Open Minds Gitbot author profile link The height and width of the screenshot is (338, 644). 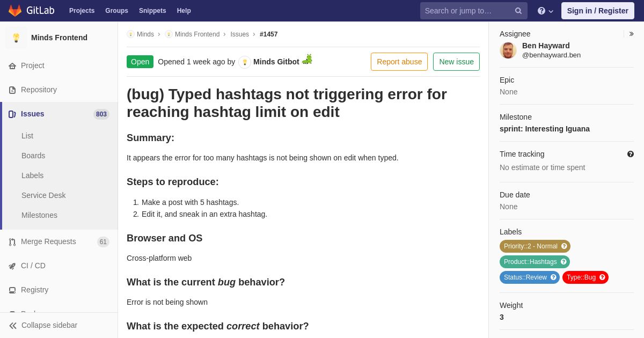click(x=276, y=62)
